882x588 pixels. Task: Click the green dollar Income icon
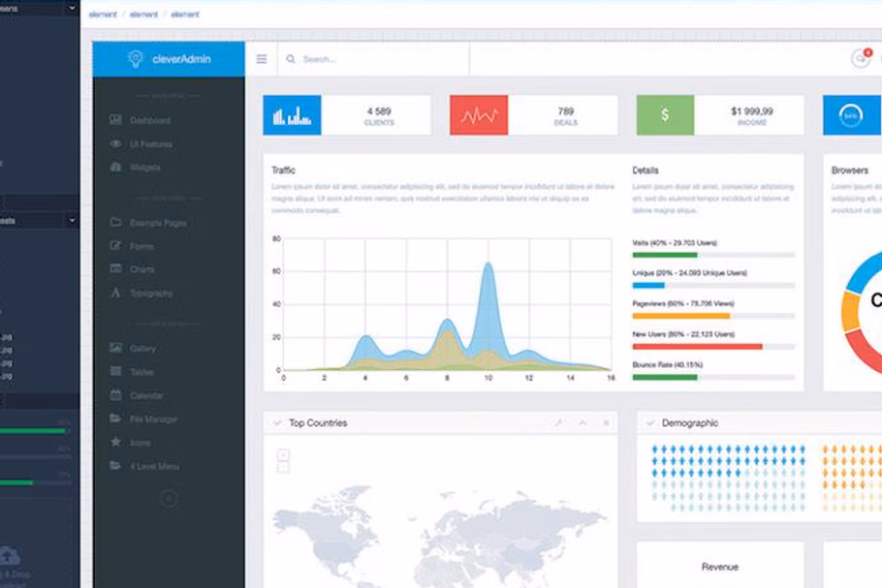(x=665, y=115)
